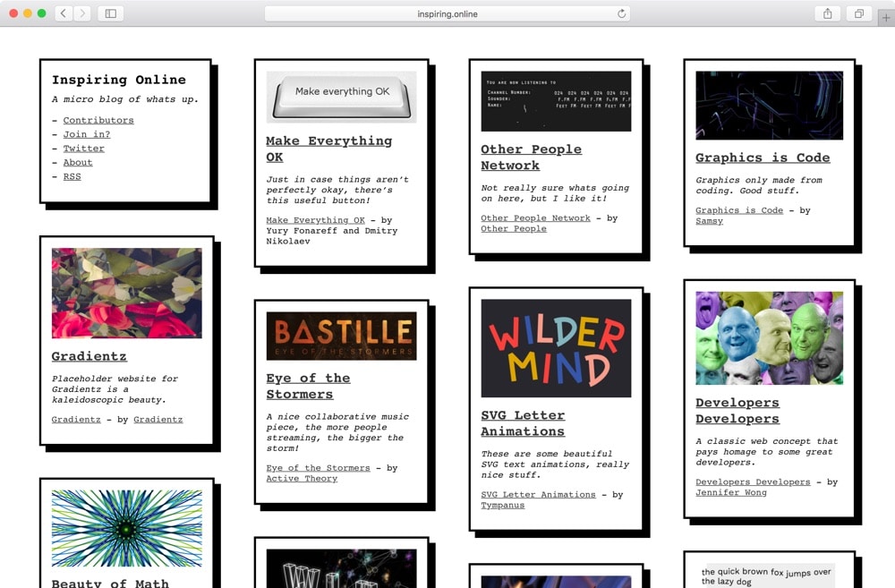The image size is (895, 588).
Task: Click the Beauty of Math kaleidoscope thumbnail
Action: [127, 528]
